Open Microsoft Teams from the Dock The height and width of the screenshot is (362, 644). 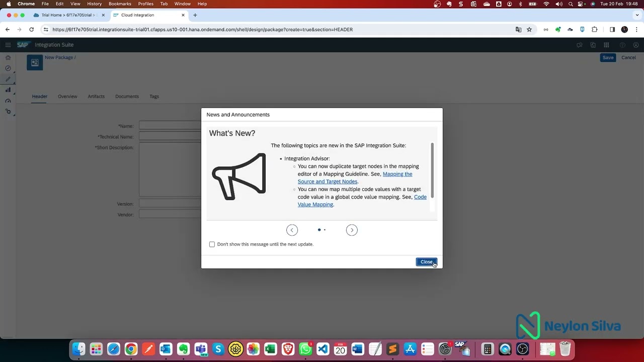pyautogui.click(x=201, y=349)
